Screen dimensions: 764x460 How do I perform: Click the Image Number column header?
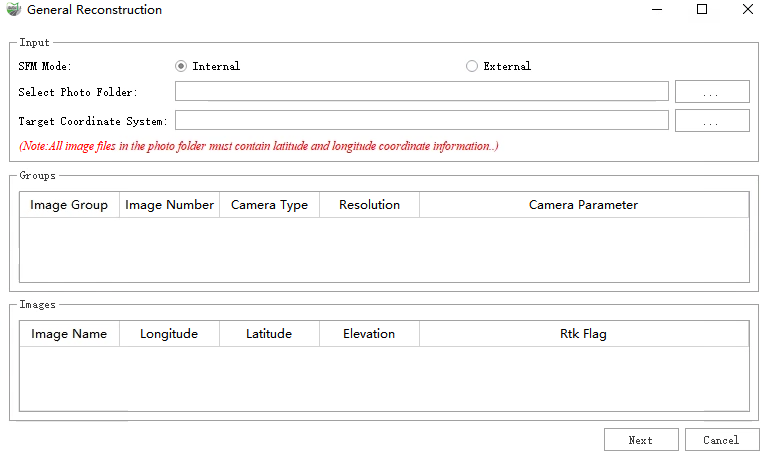pyautogui.click(x=170, y=205)
